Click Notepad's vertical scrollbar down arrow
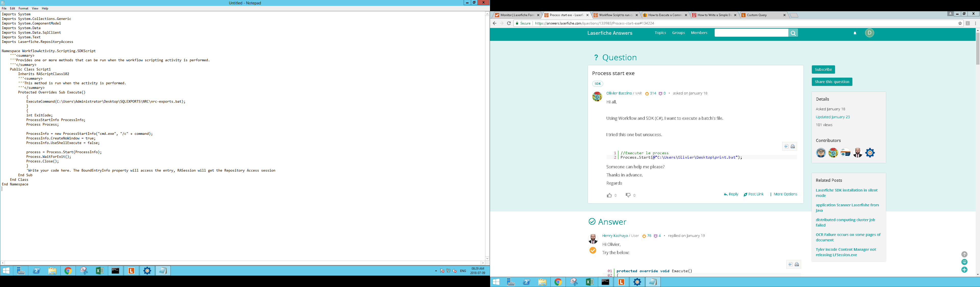The width and height of the screenshot is (980, 287). click(487, 258)
